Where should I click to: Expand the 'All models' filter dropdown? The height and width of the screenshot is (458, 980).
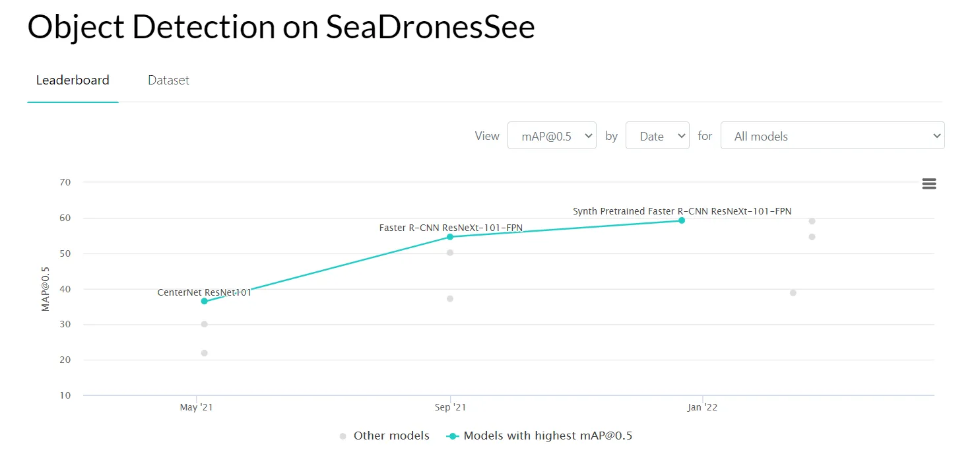(832, 136)
